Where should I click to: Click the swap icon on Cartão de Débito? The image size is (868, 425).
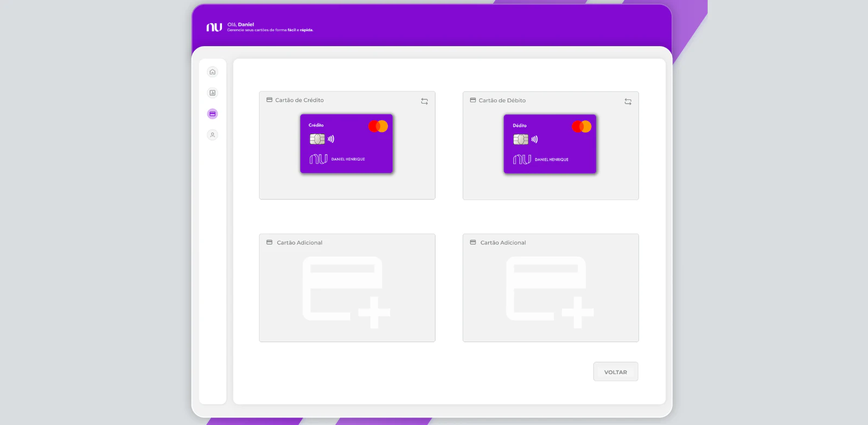[628, 102]
